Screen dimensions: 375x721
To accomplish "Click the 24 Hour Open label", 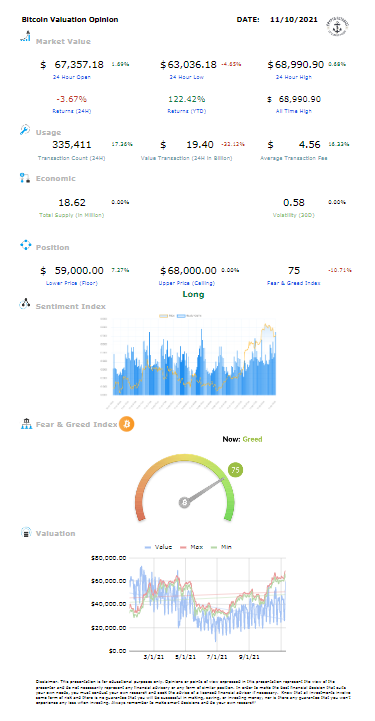I will (72, 77).
